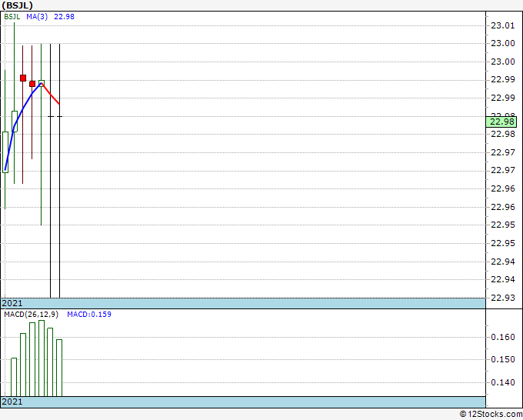This screenshot has height=420, width=523.
Task: Click the highlighted green 22.98 price tag
Action: pyautogui.click(x=501, y=122)
